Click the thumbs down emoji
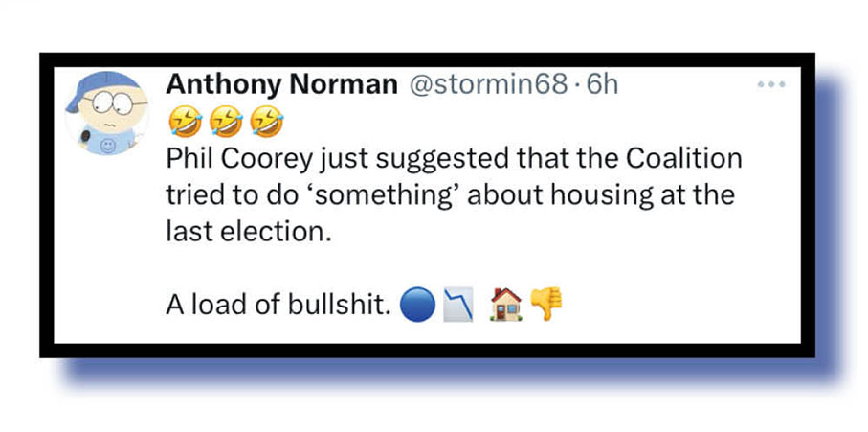Image resolution: width=868 pixels, height=432 pixels. [x=546, y=307]
